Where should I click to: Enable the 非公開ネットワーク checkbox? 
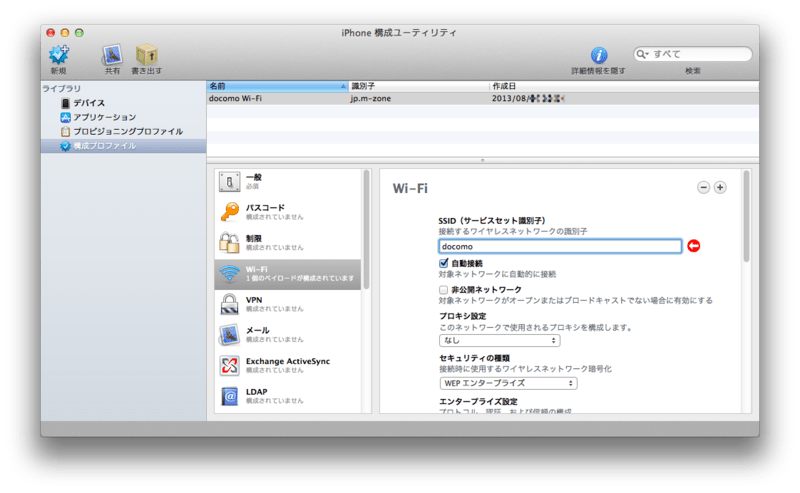pos(443,290)
